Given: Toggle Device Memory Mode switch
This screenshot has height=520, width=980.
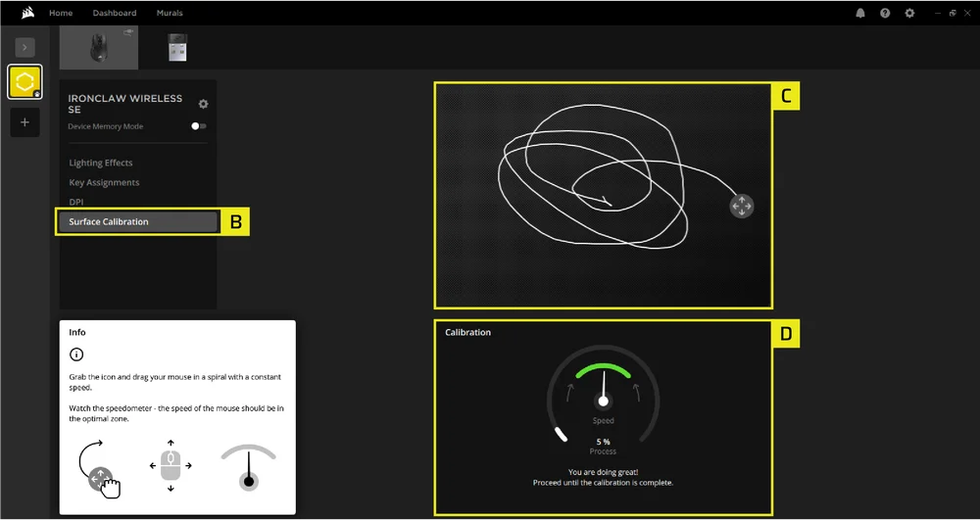Looking at the screenshot, I should pos(199,126).
